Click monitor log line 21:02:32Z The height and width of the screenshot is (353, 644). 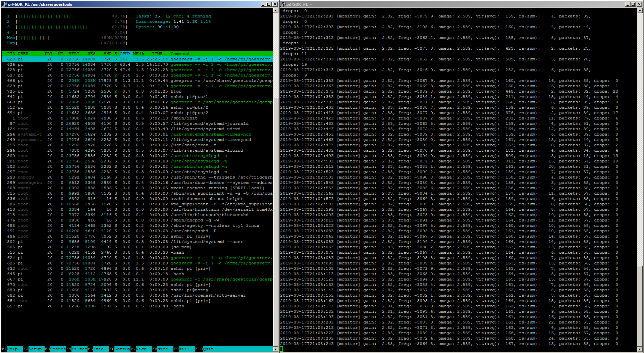coord(436,48)
